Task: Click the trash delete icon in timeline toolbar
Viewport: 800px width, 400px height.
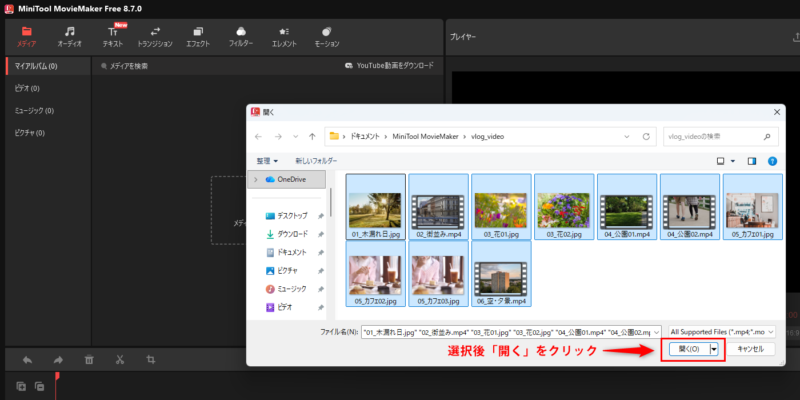Action: point(89,360)
